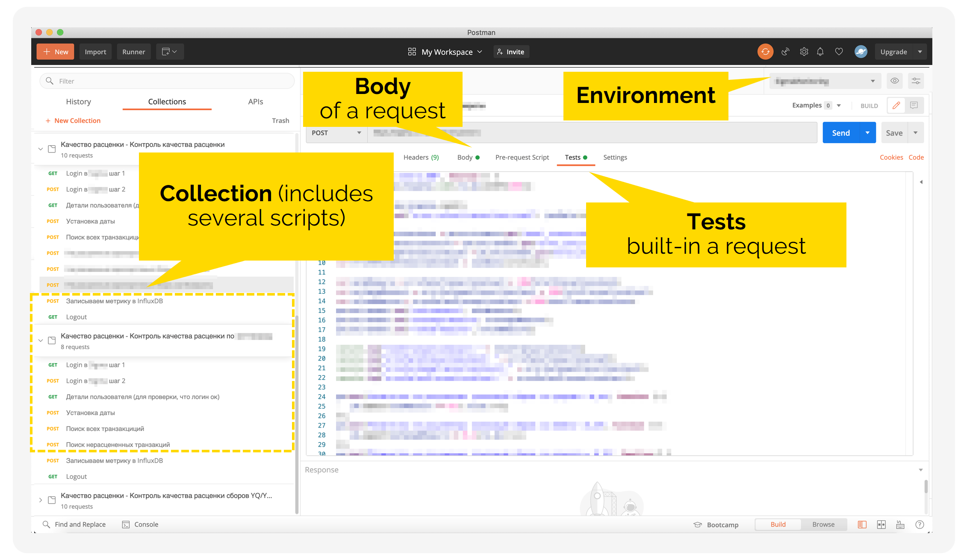The width and height of the screenshot is (961, 560).
Task: Click the Invite button
Action: point(511,52)
